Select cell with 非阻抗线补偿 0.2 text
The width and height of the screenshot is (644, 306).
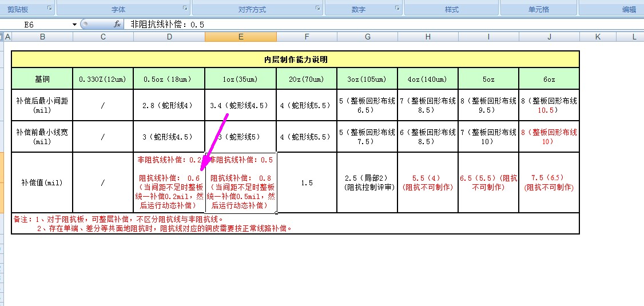coord(169,183)
